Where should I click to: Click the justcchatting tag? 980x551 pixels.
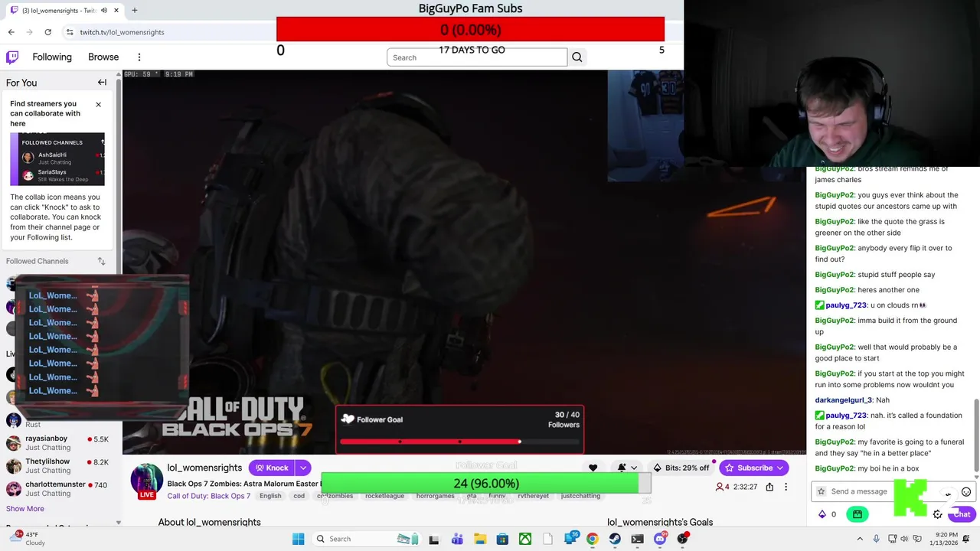[580, 496]
